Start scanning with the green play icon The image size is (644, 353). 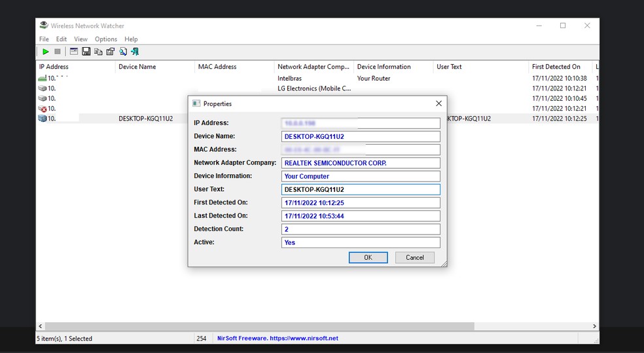45,52
